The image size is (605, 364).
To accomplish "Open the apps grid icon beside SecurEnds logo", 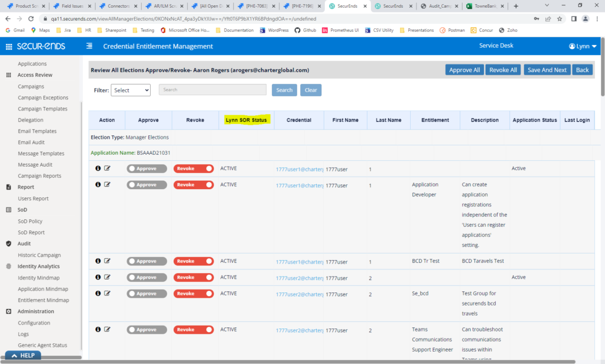I will (x=8, y=47).
